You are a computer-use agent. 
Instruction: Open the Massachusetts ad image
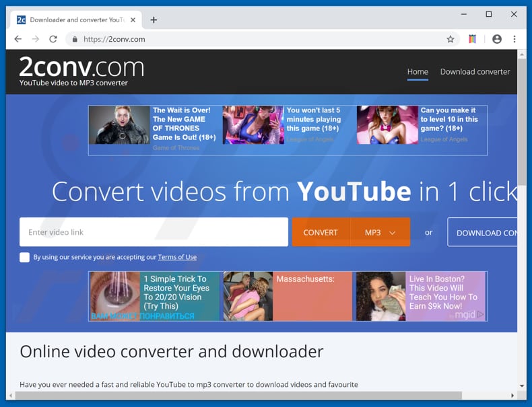click(x=248, y=296)
